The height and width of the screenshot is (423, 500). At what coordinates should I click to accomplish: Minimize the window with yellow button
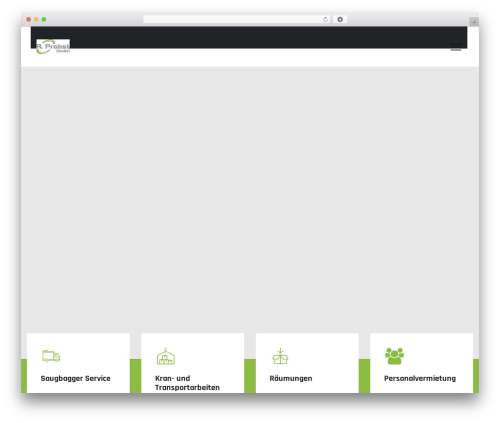36,19
